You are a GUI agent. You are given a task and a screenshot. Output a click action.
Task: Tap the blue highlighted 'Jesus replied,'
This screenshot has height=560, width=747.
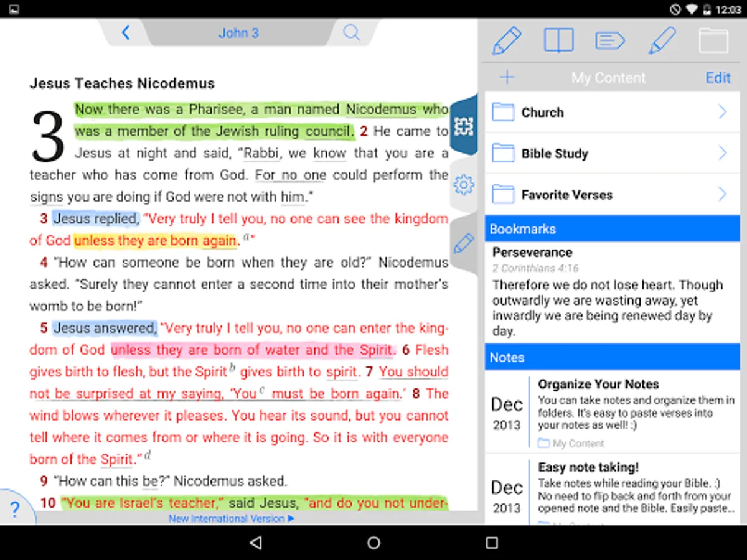pyautogui.click(x=96, y=218)
